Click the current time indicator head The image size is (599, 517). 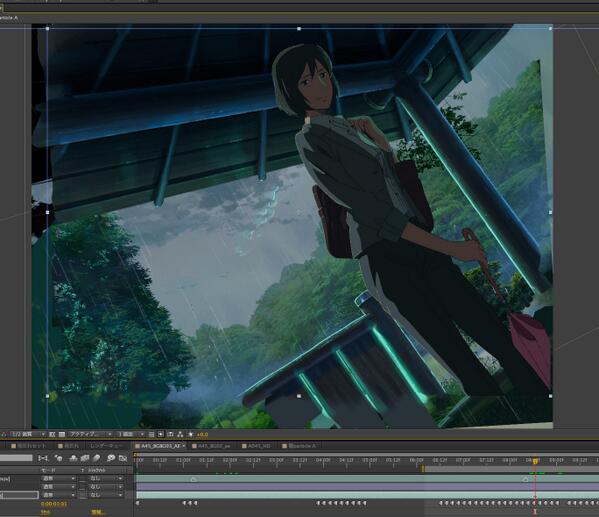click(x=535, y=461)
